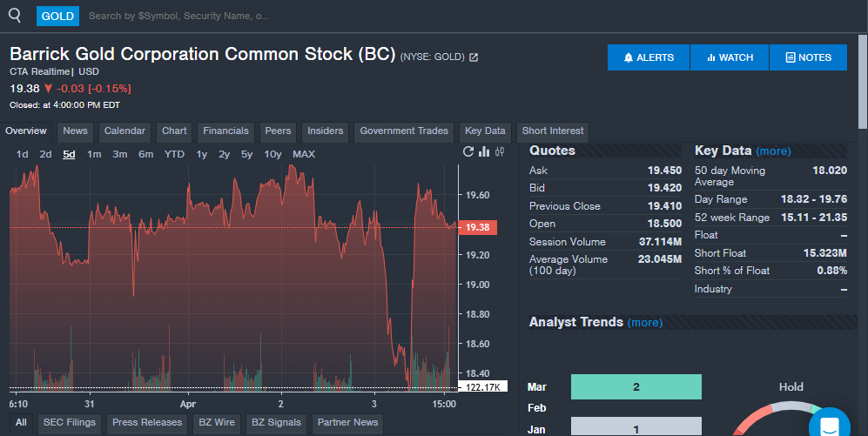Add the stock via WATCH button
This screenshot has width=868, height=436.
(730, 57)
